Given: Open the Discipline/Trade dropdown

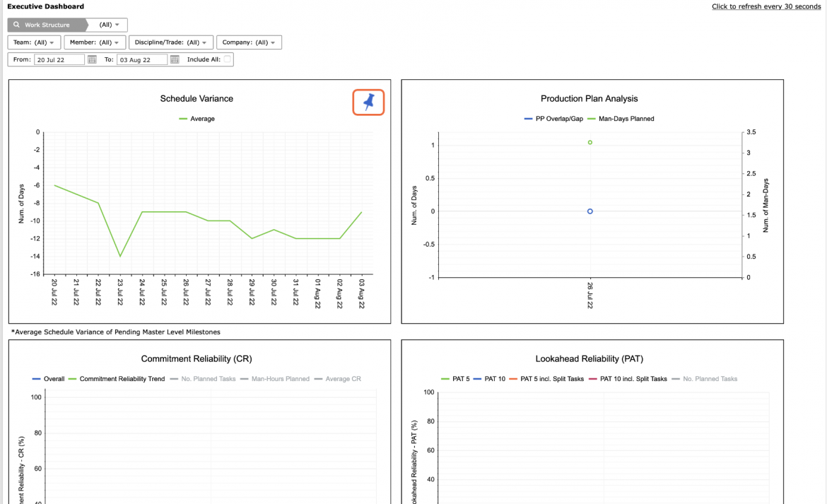Looking at the screenshot, I should point(171,42).
